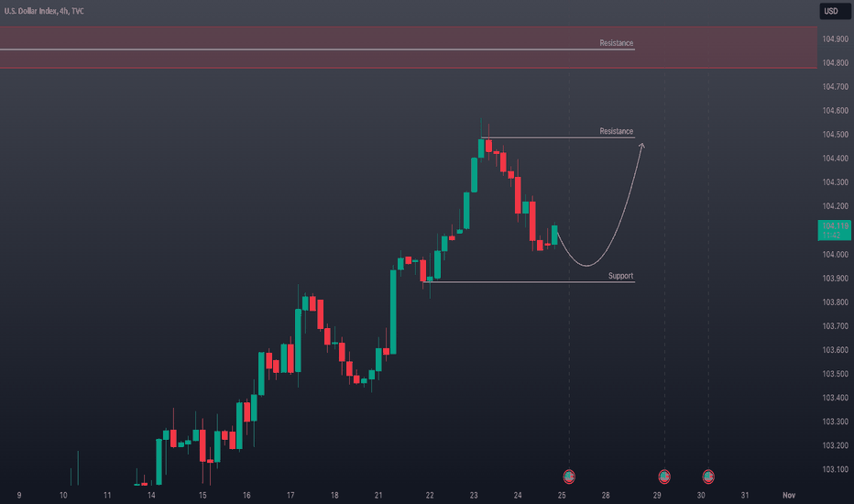Click the 103.200 price axis label
Image resolution: width=854 pixels, height=504 pixels.
[x=835, y=445]
